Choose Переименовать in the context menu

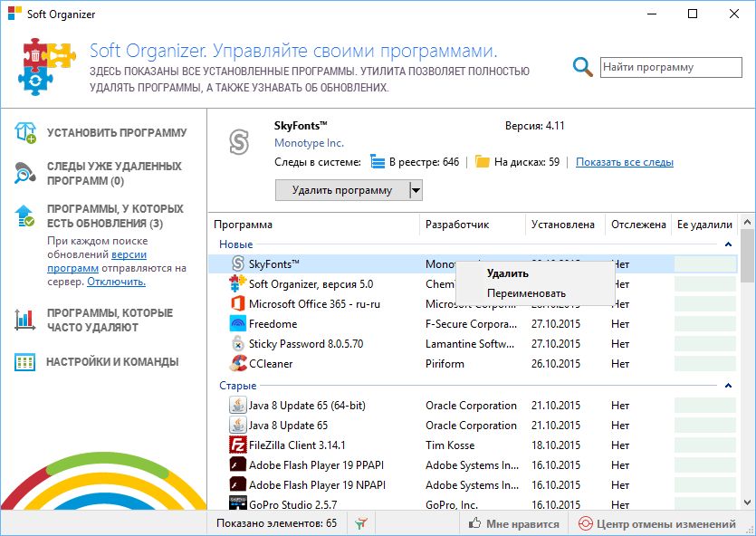pyautogui.click(x=525, y=293)
